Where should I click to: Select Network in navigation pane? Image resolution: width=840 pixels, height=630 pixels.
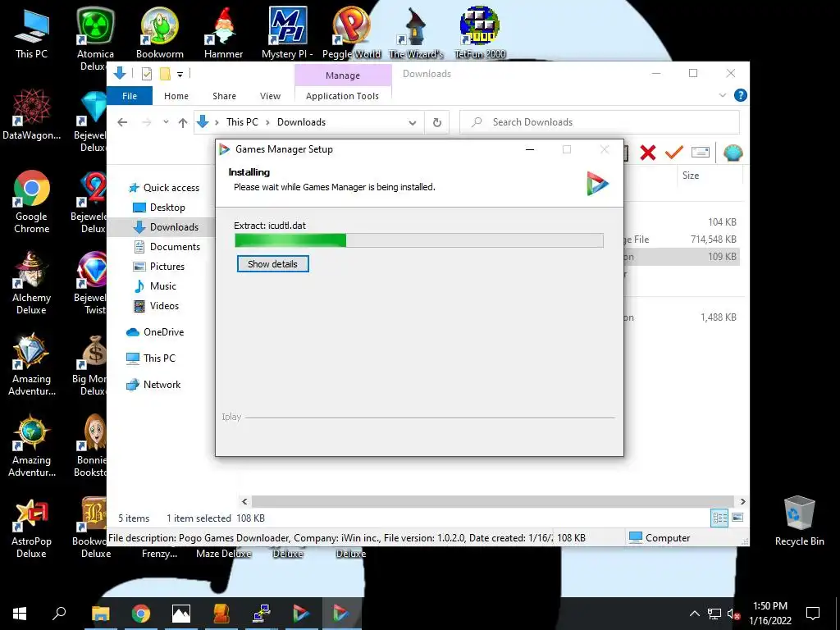pos(153,385)
